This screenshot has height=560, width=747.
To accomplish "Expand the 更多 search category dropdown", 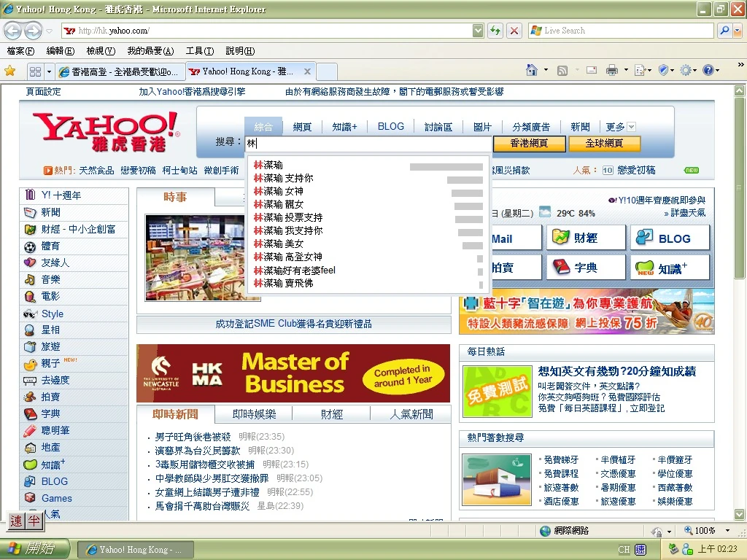I will point(631,127).
